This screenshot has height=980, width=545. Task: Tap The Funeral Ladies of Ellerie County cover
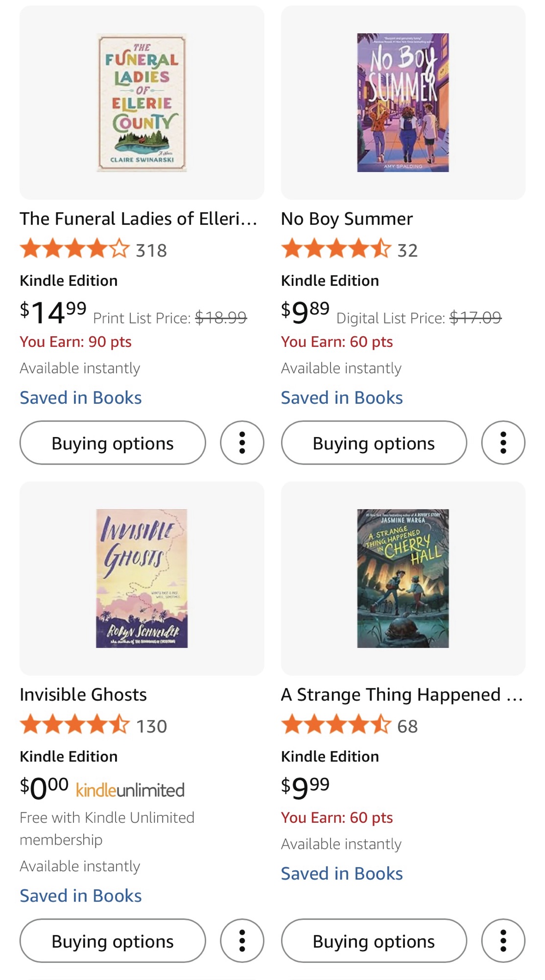tap(142, 102)
